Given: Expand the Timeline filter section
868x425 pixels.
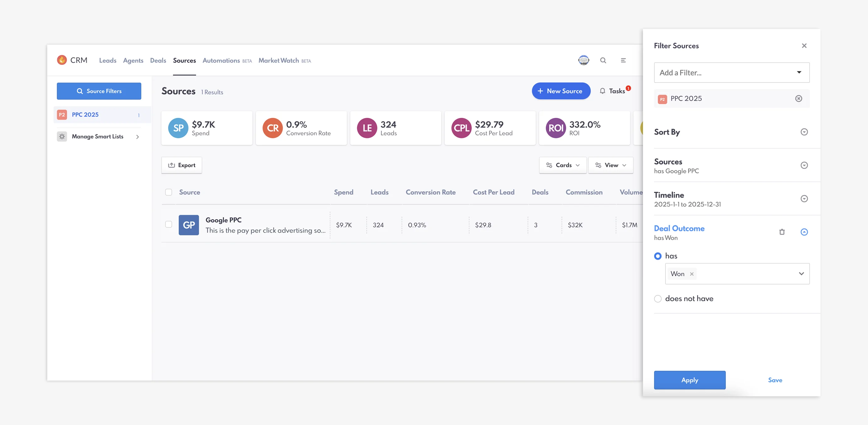Looking at the screenshot, I should pos(804,199).
